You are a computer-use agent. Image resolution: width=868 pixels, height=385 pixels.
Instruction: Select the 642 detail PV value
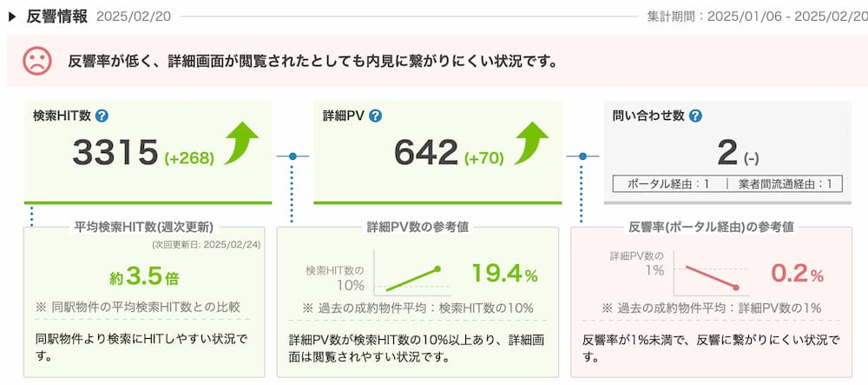(x=425, y=153)
